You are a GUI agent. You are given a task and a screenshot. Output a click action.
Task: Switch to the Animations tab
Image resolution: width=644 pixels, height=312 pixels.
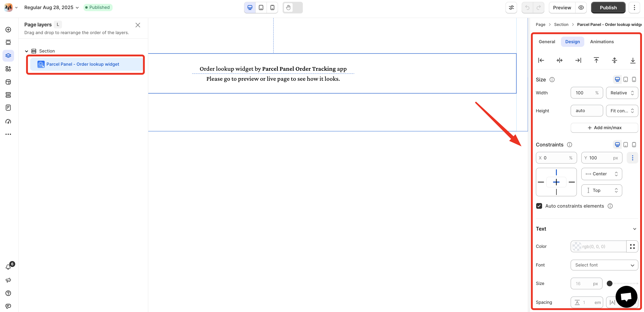click(602, 42)
